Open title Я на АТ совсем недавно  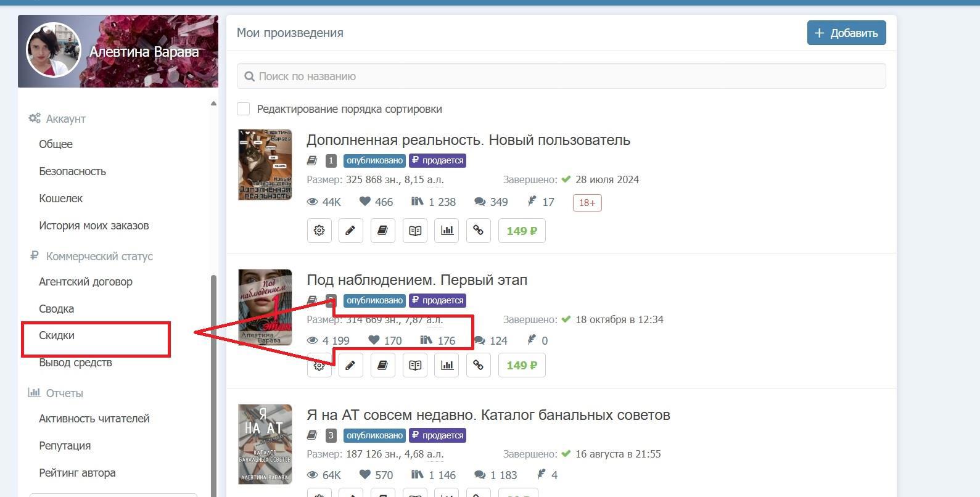coord(488,415)
